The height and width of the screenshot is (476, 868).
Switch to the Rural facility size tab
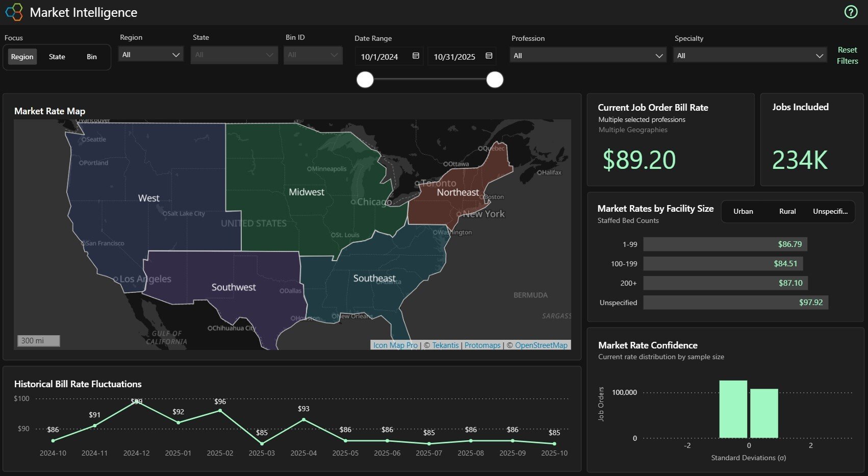coord(787,211)
